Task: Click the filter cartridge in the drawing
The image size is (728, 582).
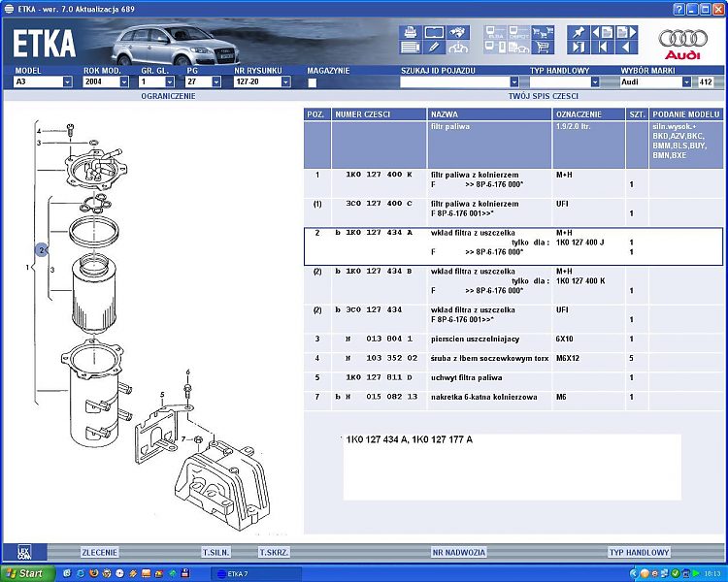Action: pos(93,292)
